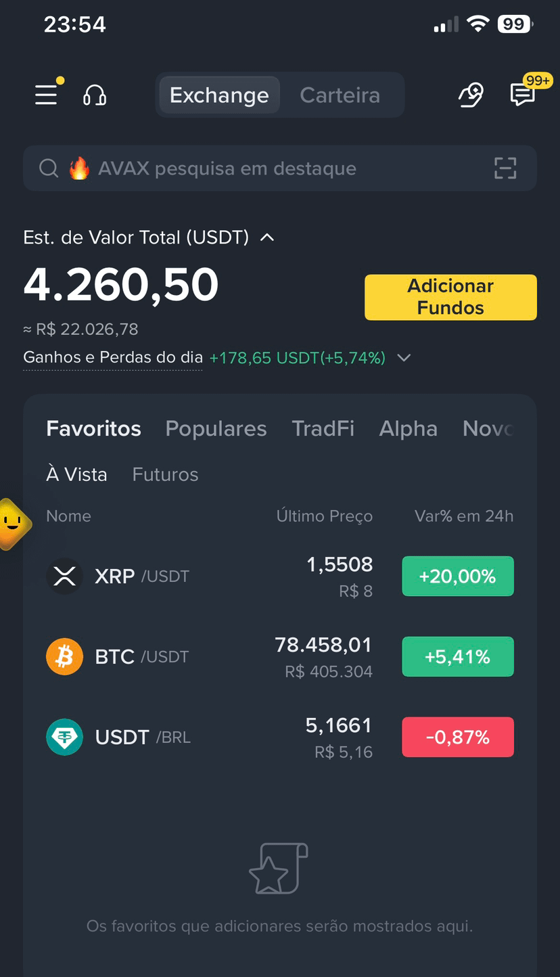Expand Ganhos e Perdas do dia chevron
Viewport: 560px width, 977px height.
[x=404, y=358]
